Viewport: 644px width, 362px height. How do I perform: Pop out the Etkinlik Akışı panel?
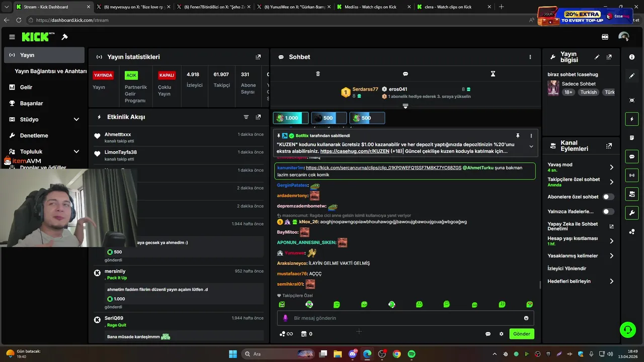click(258, 117)
